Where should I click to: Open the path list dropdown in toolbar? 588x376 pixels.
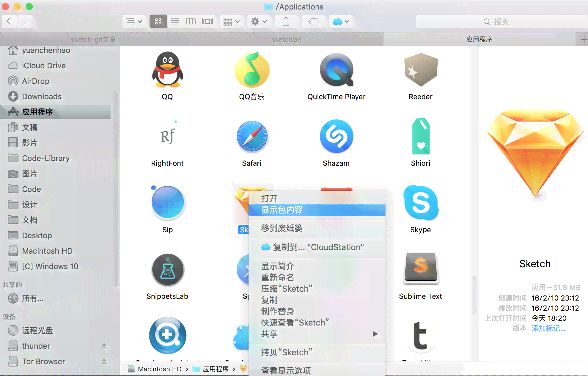click(x=134, y=21)
